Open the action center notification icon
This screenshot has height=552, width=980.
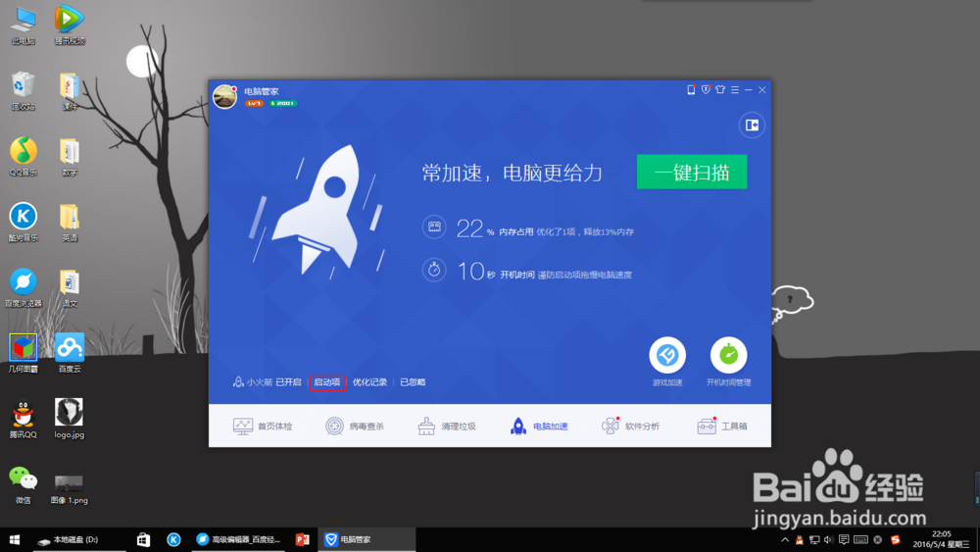coord(845,539)
